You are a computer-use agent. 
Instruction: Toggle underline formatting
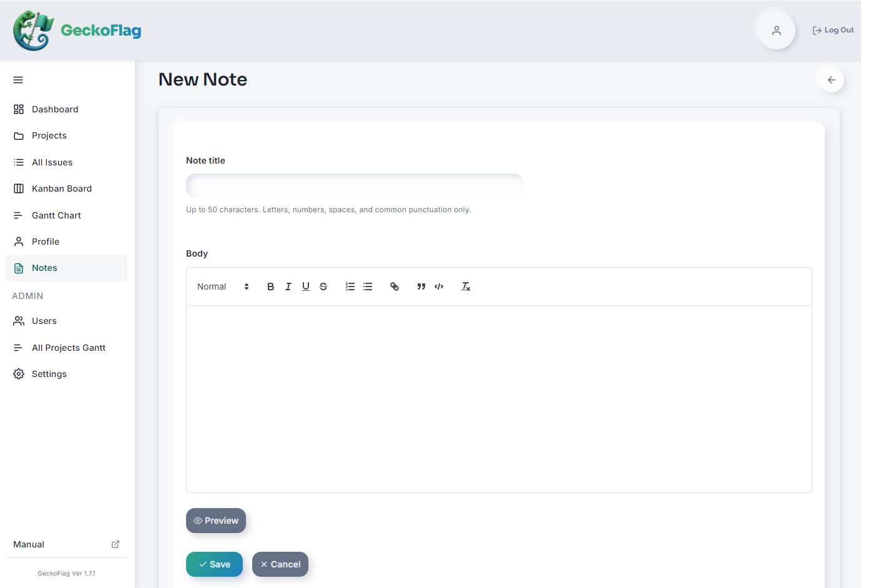306,287
